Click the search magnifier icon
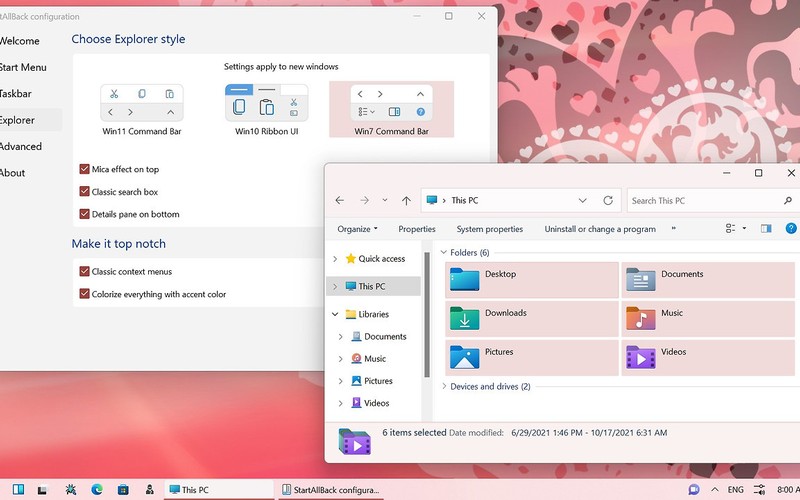Screen dimensions: 800x500 click(x=788, y=201)
